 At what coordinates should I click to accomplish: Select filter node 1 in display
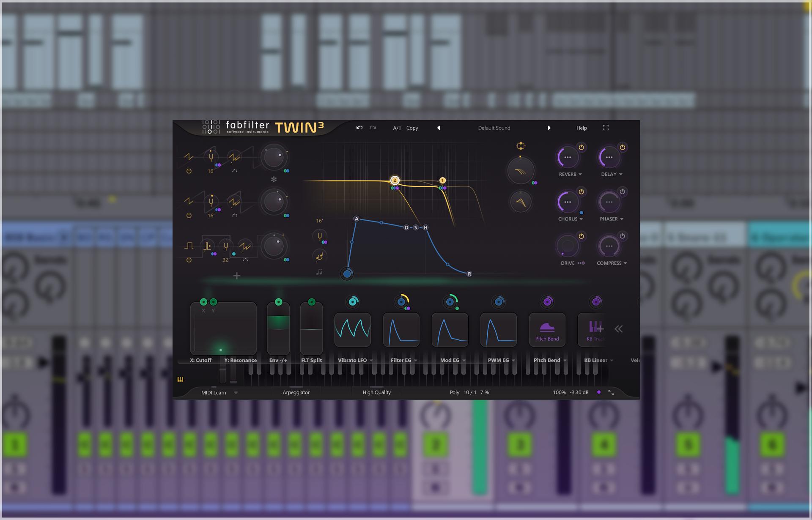pos(442,180)
